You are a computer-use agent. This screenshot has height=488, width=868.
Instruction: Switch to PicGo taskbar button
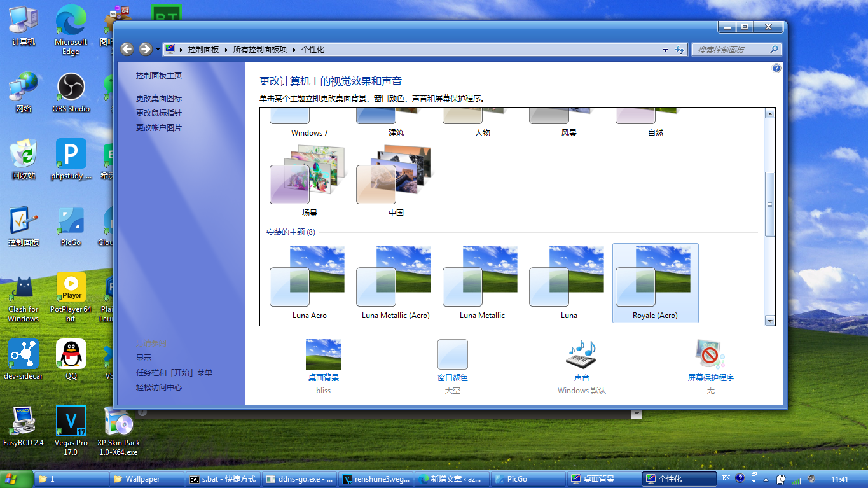[x=528, y=479]
